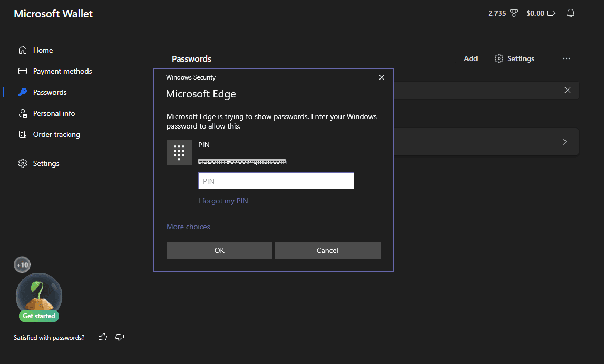Click the thumbs up feedback icon
Viewport: 604px width, 364px height.
(103, 337)
